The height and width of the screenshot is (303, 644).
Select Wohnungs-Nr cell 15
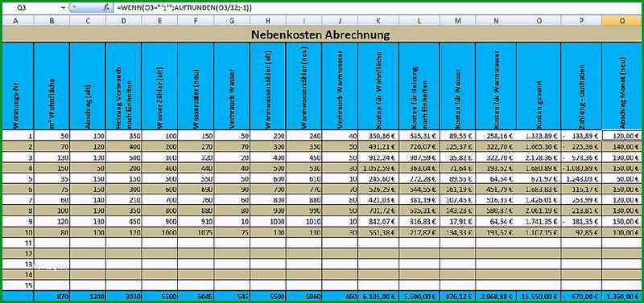click(18, 285)
